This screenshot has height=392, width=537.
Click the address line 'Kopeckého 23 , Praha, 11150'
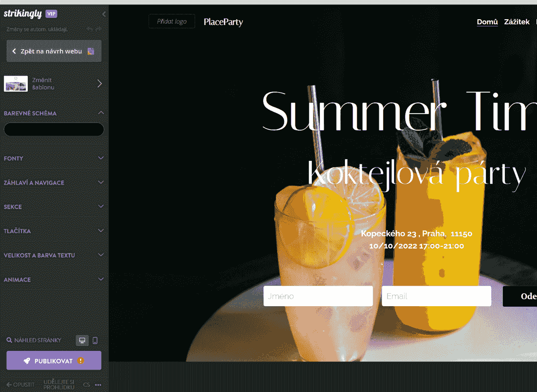point(417,233)
